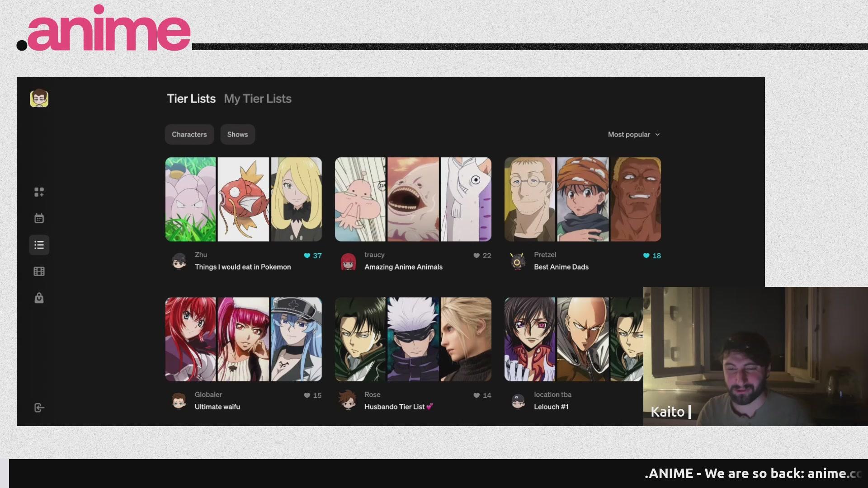Click username 'Pretzel'
This screenshot has height=488, width=868.
(x=545, y=255)
